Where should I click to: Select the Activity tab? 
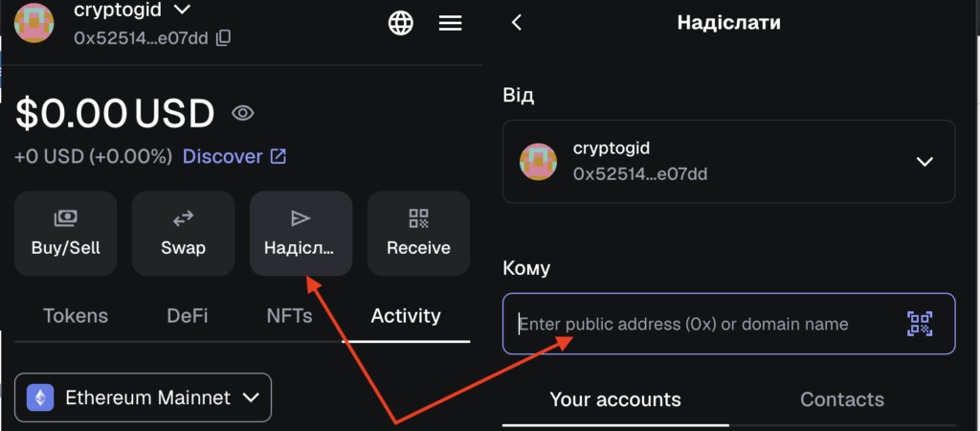pyautogui.click(x=406, y=316)
